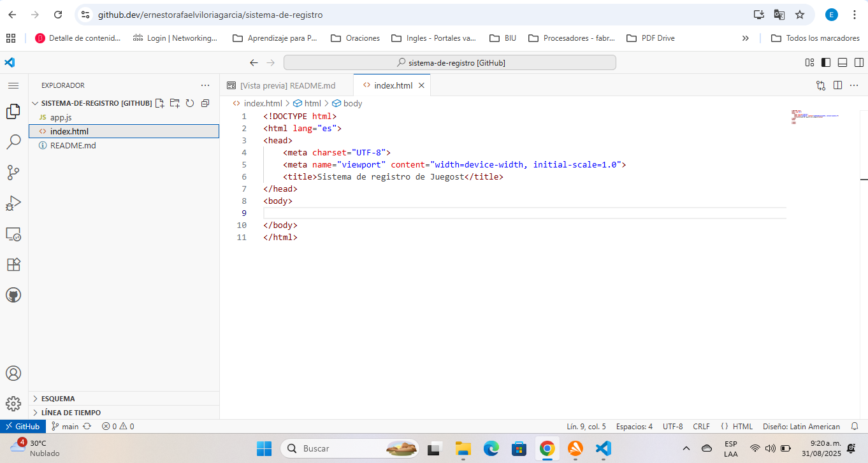Switch to README.md preview tab

(286, 85)
